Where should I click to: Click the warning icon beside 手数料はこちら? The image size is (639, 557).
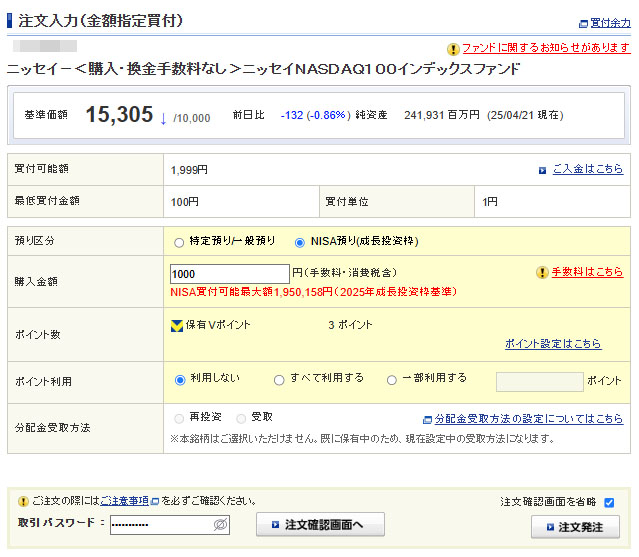pos(542,272)
